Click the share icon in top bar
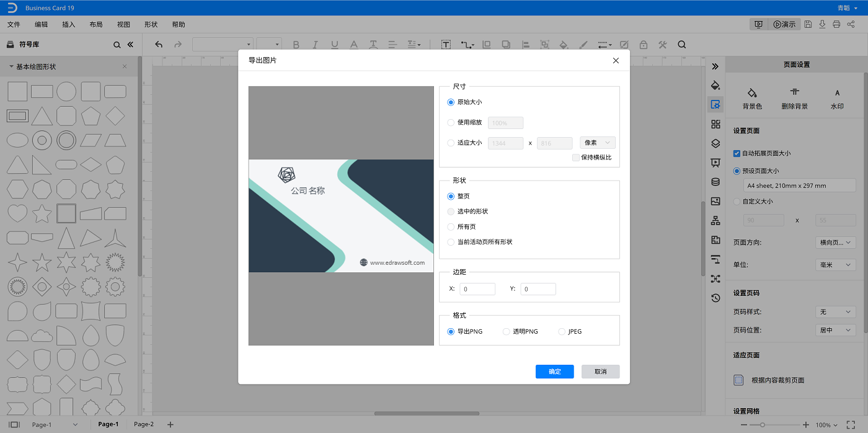 click(851, 24)
